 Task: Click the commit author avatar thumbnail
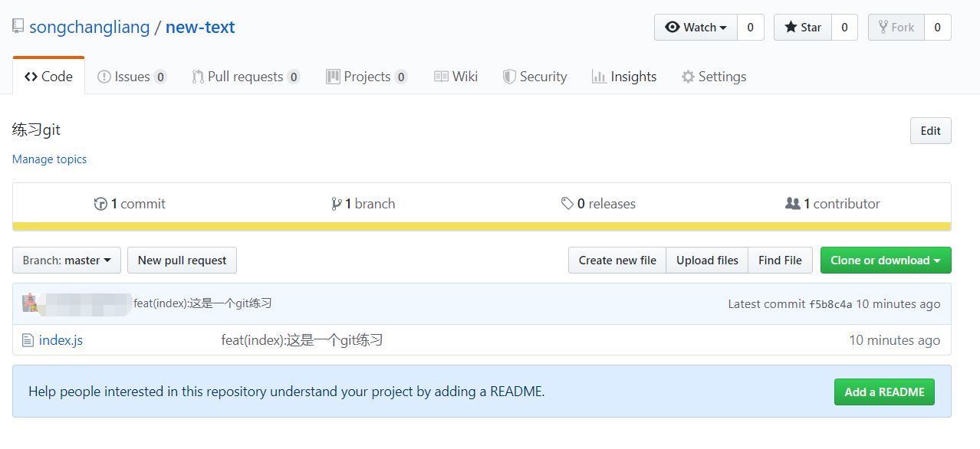point(29,303)
